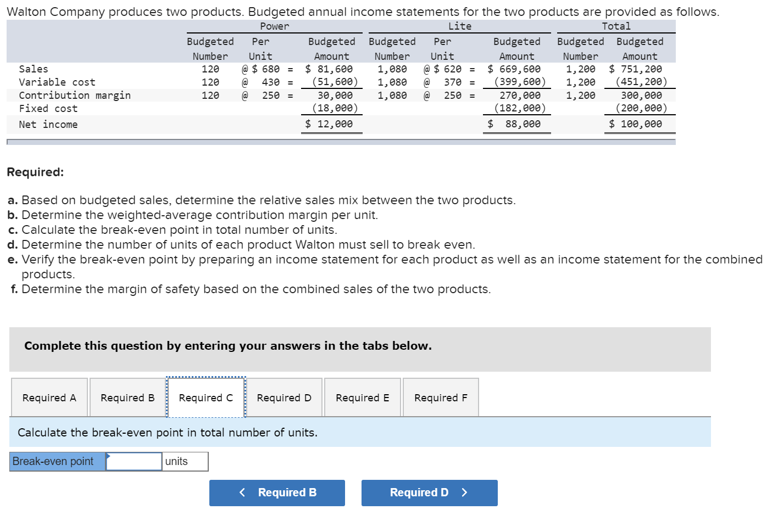Click the 'Sales' row label
Screen dimensions: 778x532
point(34,69)
